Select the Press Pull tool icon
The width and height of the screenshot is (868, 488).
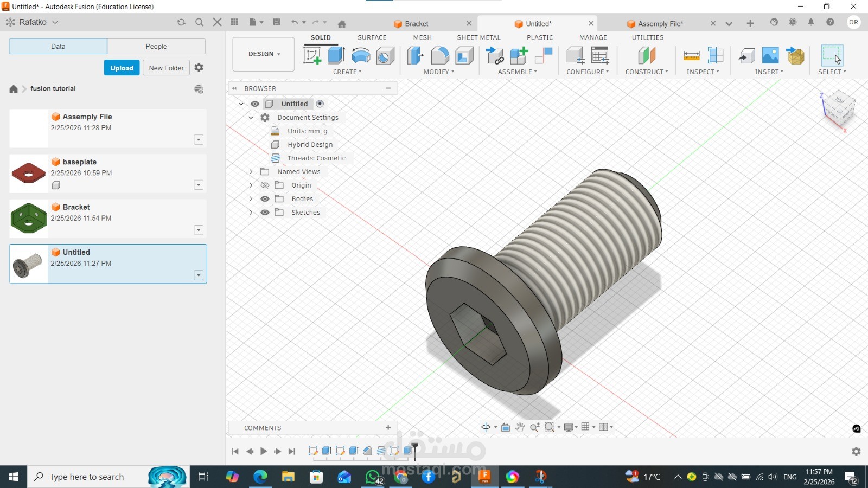coord(416,55)
